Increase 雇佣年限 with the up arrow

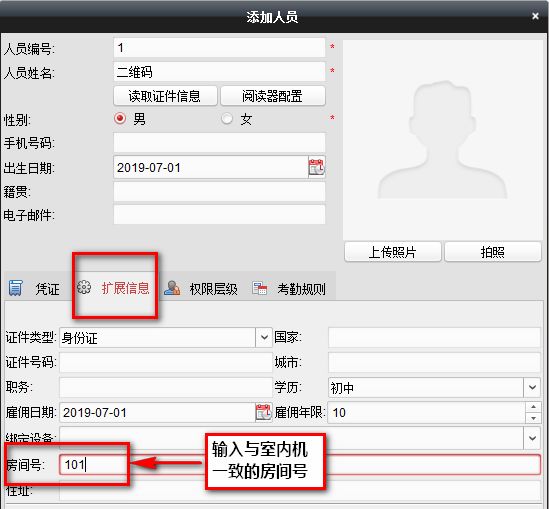click(533, 407)
